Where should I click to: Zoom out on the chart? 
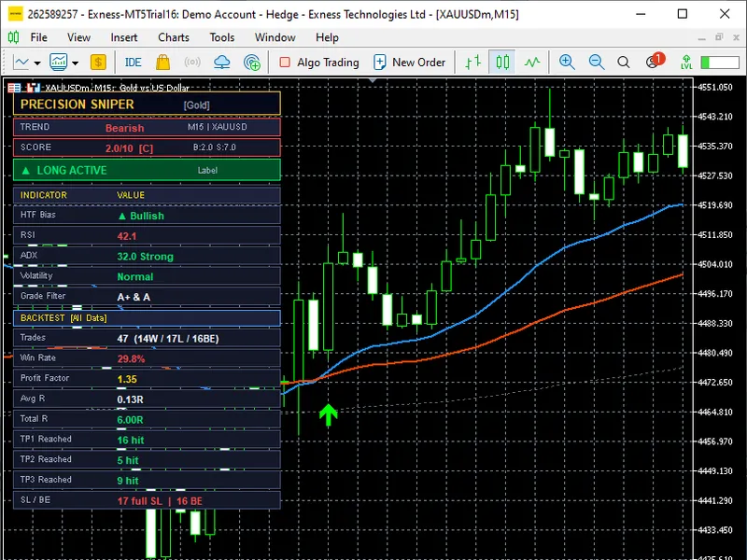pyautogui.click(x=596, y=63)
